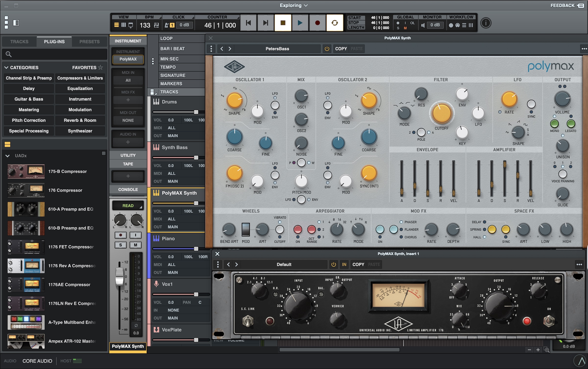Image resolution: width=588 pixels, height=369 pixels.
Task: Switch to the PRESETS tab
Action: 89,41
